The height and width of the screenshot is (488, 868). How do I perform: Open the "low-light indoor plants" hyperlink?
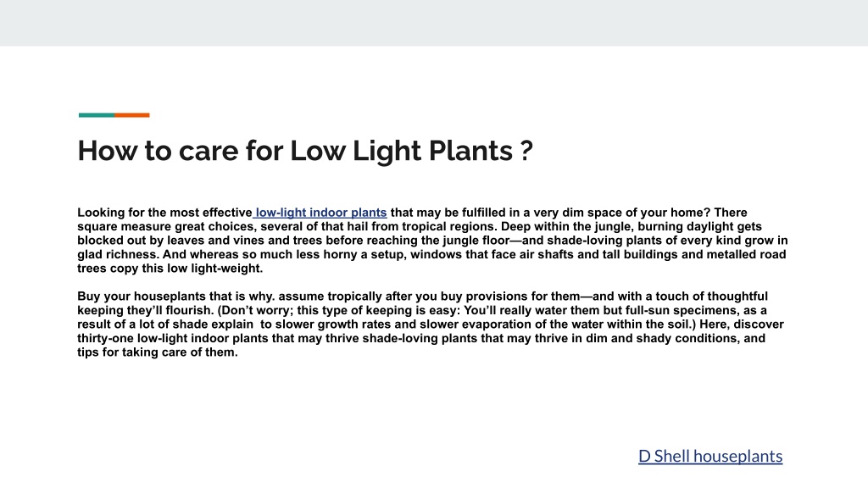click(321, 213)
